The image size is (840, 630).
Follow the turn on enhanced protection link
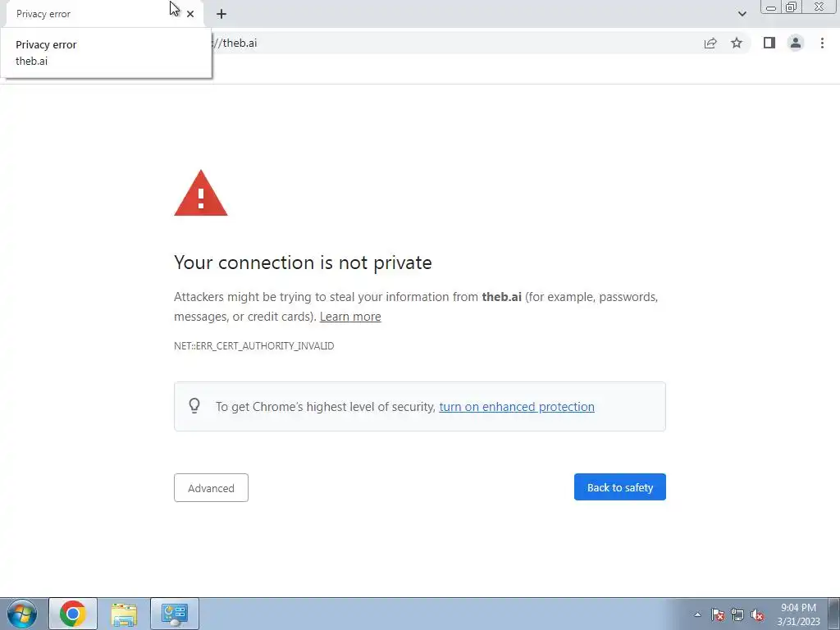(517, 407)
